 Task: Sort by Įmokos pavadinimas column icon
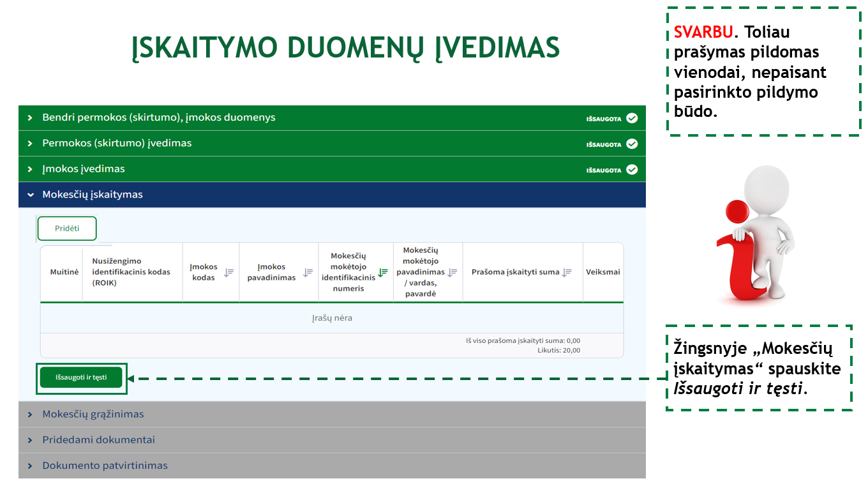point(308,272)
